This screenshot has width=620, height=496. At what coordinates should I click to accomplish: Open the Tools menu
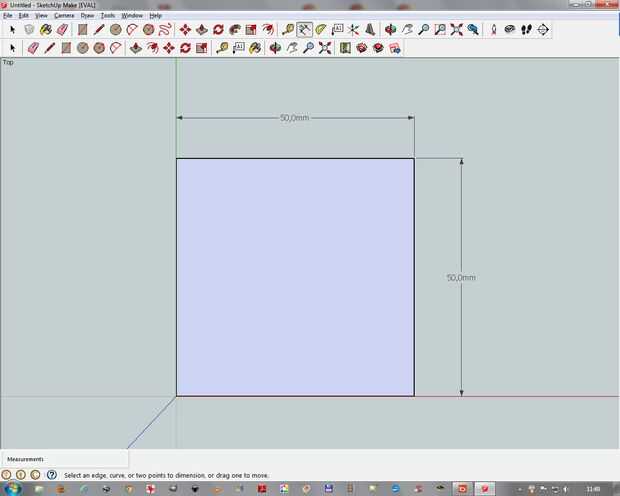click(108, 15)
